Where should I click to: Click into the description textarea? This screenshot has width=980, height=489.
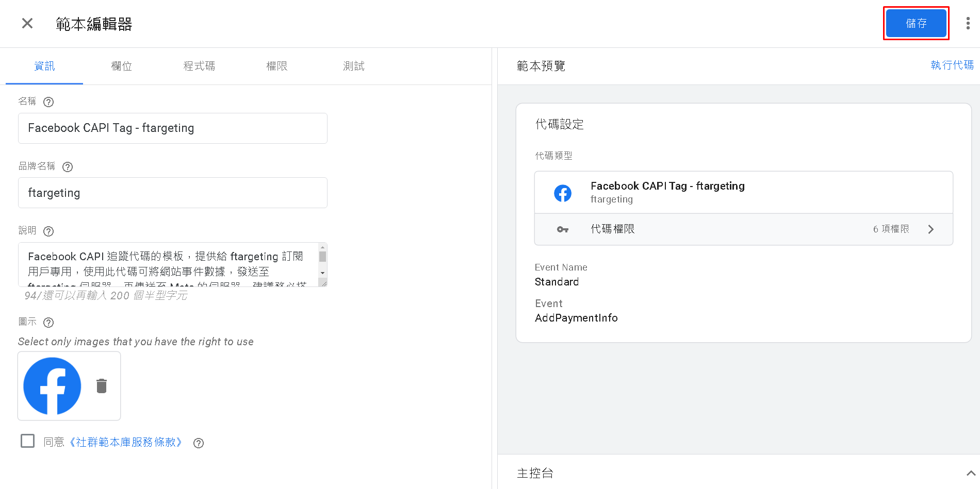click(168, 264)
